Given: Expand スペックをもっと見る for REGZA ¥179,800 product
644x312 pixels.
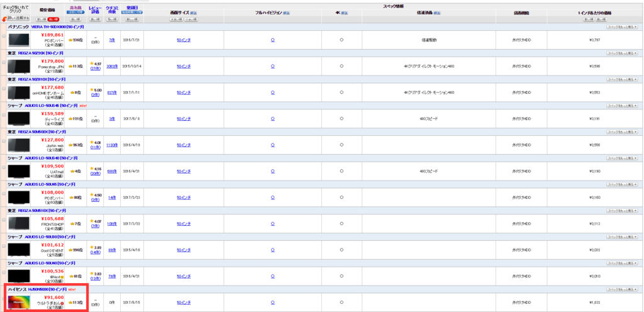Looking at the screenshot, I should coord(622,53).
